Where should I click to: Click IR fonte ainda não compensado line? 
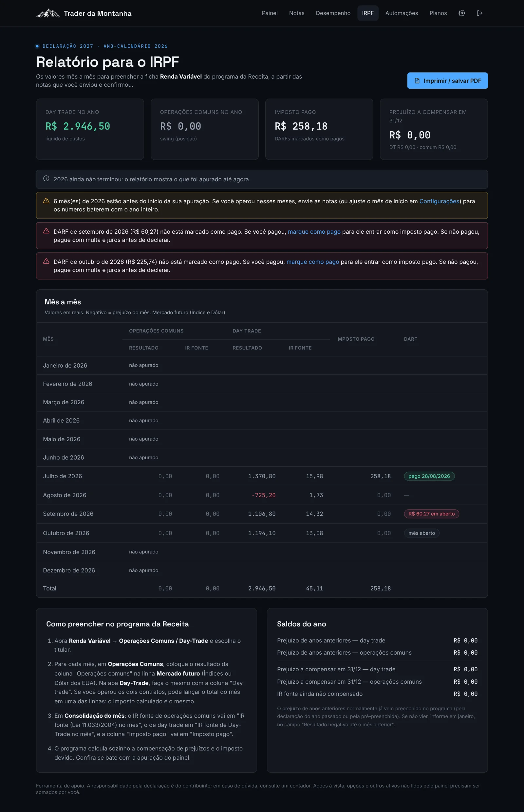377,694
